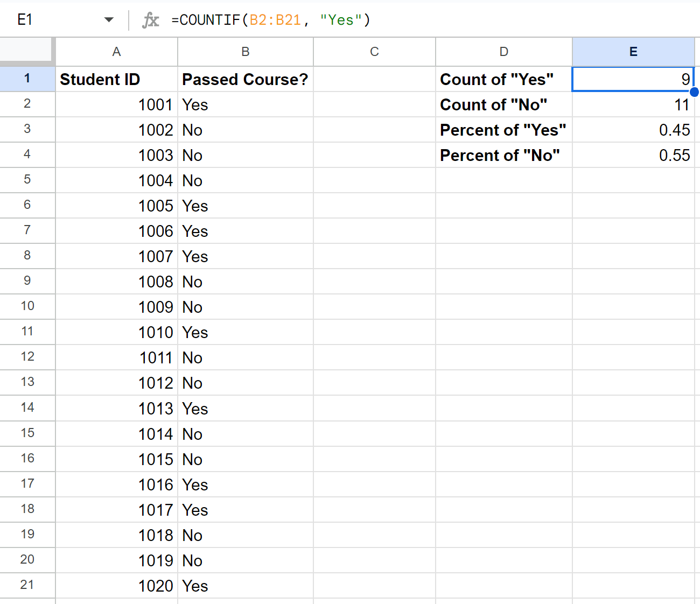Click student ID cell 1012
The width and height of the screenshot is (700, 604).
(116, 383)
